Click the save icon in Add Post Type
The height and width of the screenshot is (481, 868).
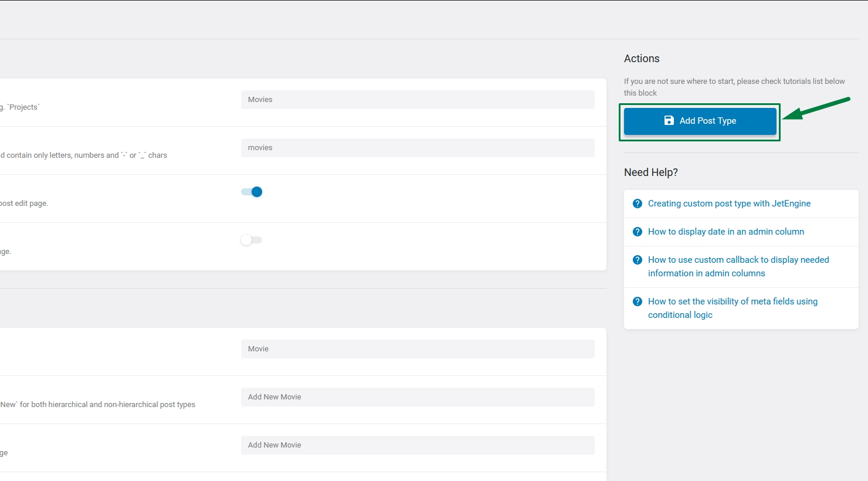click(669, 120)
